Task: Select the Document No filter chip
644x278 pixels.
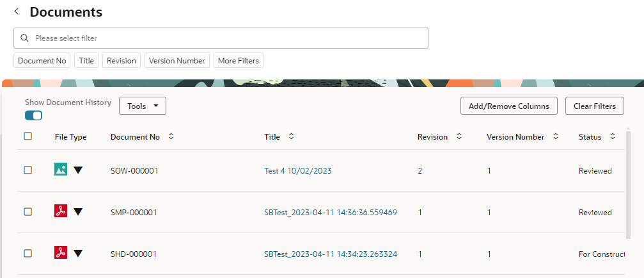Action: (42, 60)
